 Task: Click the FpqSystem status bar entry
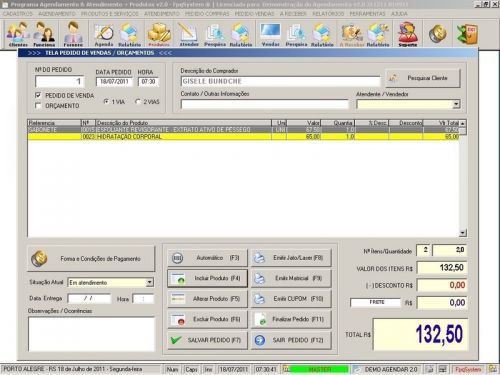(x=468, y=369)
